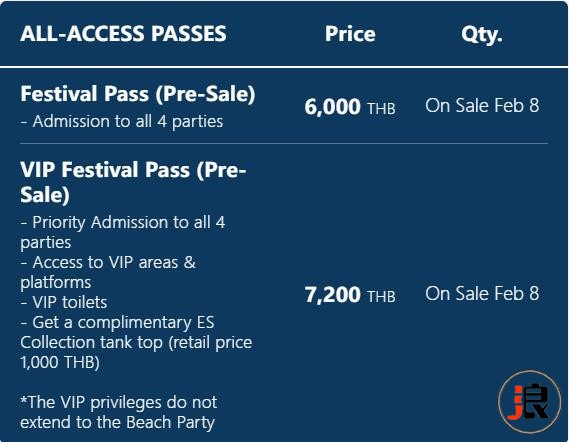Click the divider line between the two passes
Image resolution: width=569 pixels, height=442 pixels.
tap(284, 144)
